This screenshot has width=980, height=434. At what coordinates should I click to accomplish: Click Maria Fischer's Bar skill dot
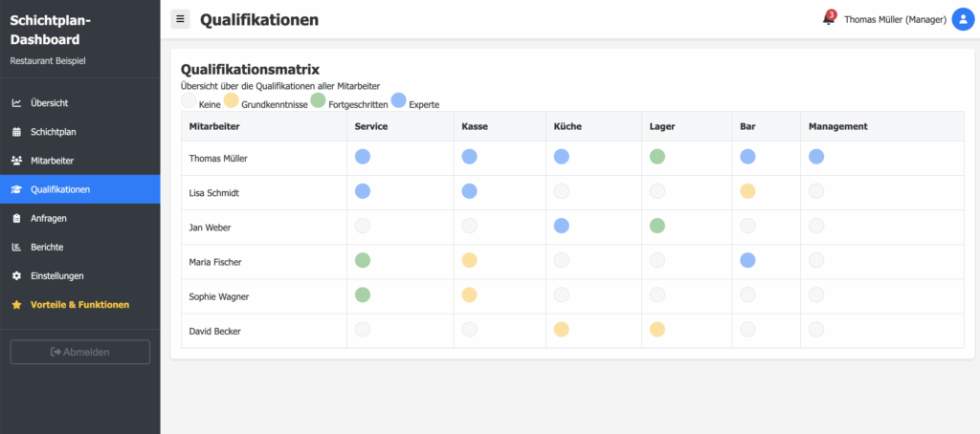coord(747,260)
